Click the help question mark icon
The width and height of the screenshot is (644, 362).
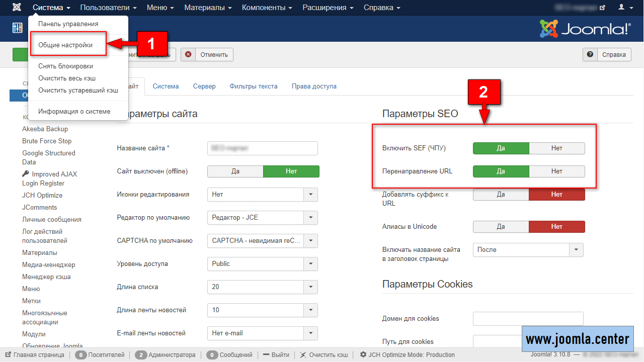(590, 54)
